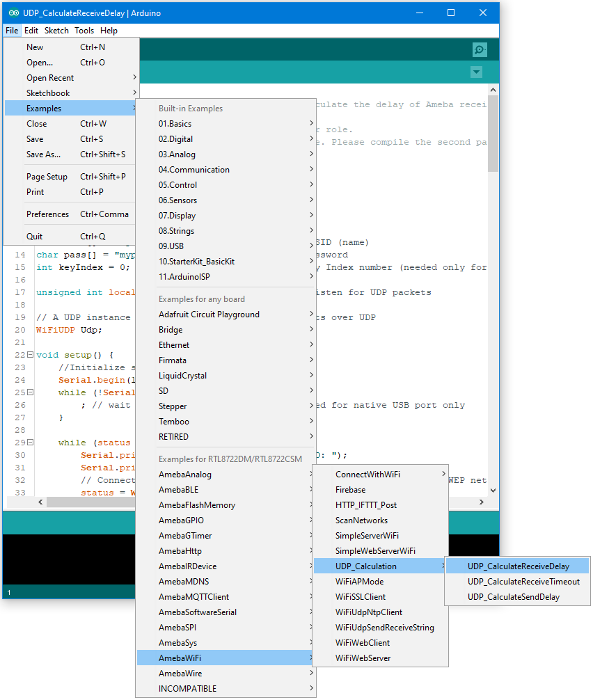This screenshot has height=700, width=593.
Task: Select UDP_Calculation submenu
Action: coord(381,566)
